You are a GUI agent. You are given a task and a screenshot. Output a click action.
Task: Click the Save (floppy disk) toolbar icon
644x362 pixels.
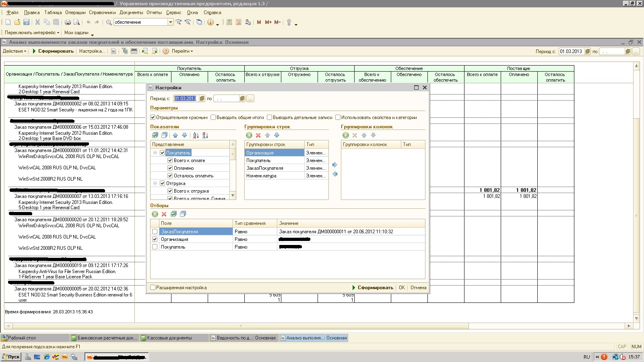click(26, 23)
